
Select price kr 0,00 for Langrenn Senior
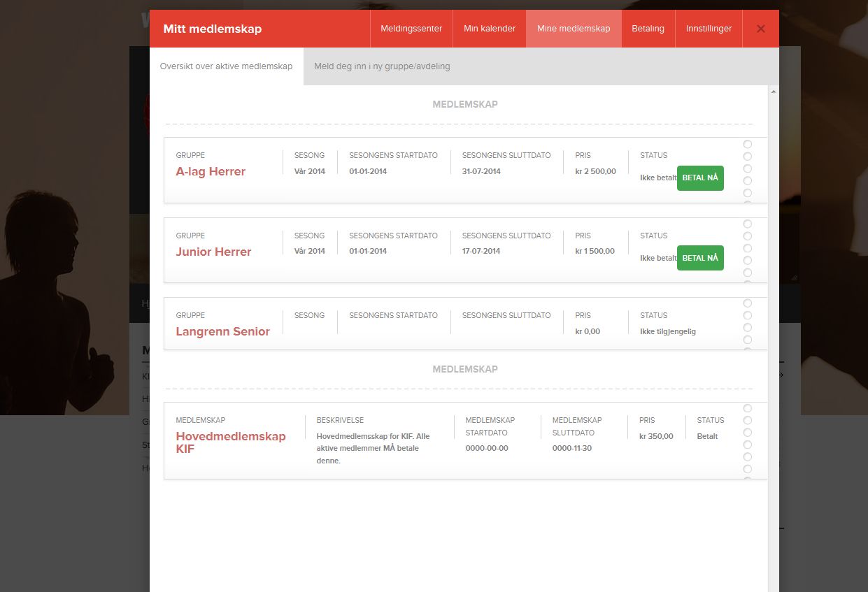point(588,331)
